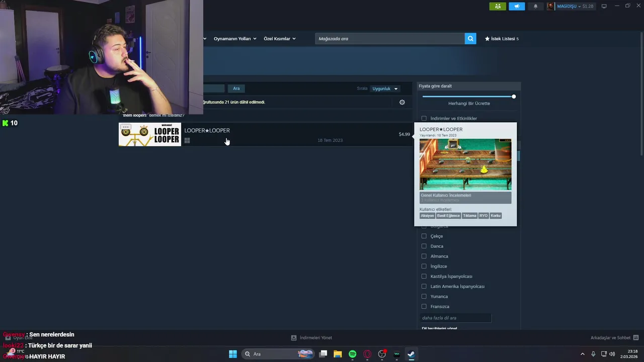Collapse the Fiyata göre daralt section

pos(469,86)
